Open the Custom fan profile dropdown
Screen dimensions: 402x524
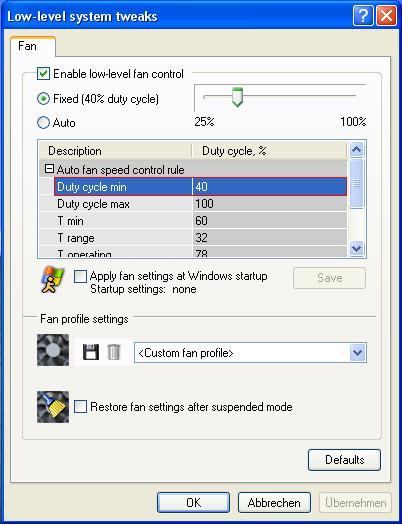tap(358, 353)
